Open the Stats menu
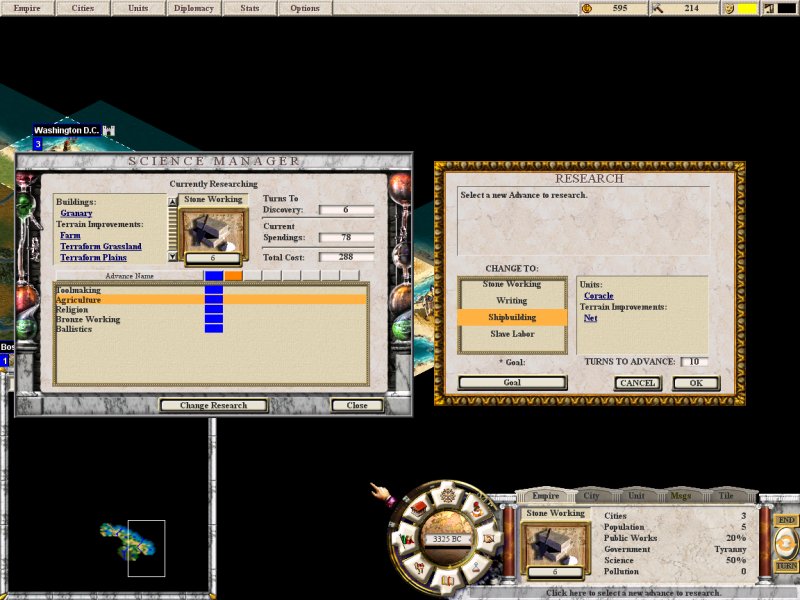 coord(249,8)
